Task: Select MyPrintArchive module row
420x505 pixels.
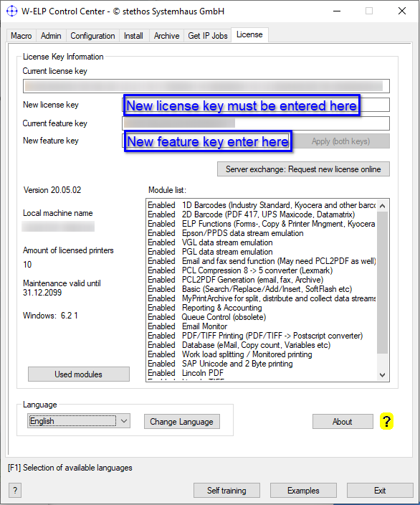Action: click(262, 298)
